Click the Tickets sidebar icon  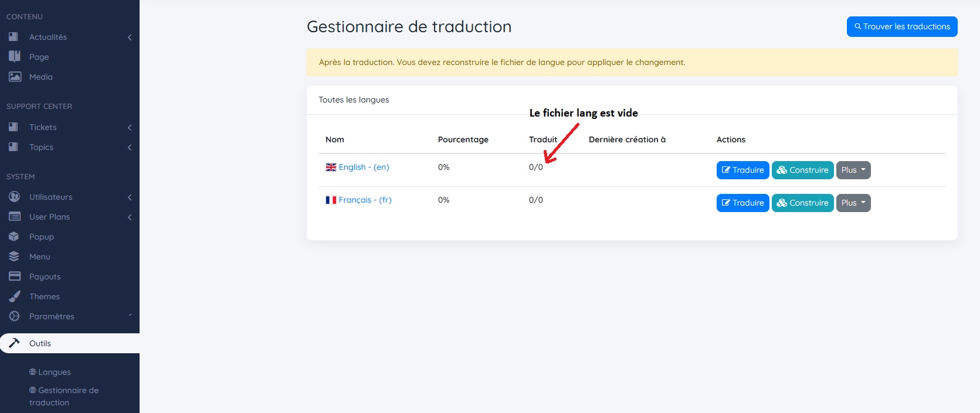click(13, 127)
